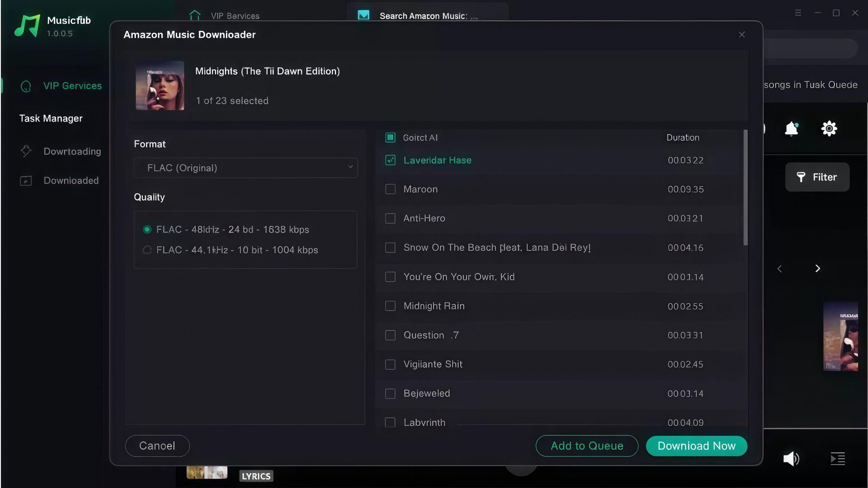Click Add to Queue
The width and height of the screenshot is (868, 488).
coord(587,446)
